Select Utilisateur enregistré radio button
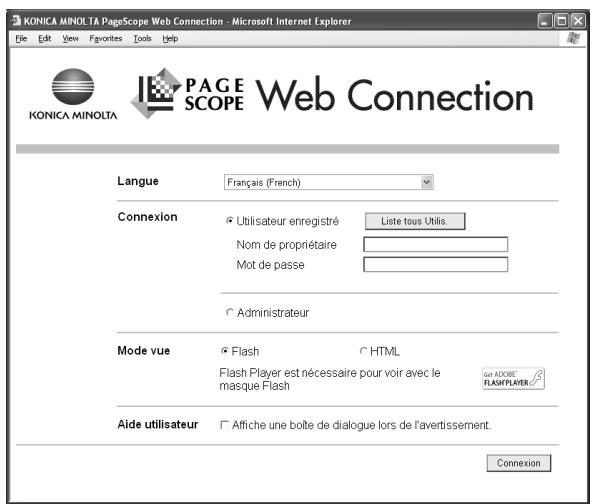This screenshot has width=593, height=504. [x=229, y=220]
